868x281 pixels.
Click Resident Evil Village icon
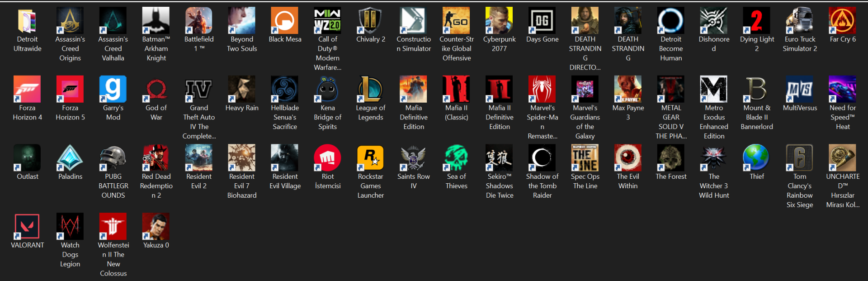(285, 158)
